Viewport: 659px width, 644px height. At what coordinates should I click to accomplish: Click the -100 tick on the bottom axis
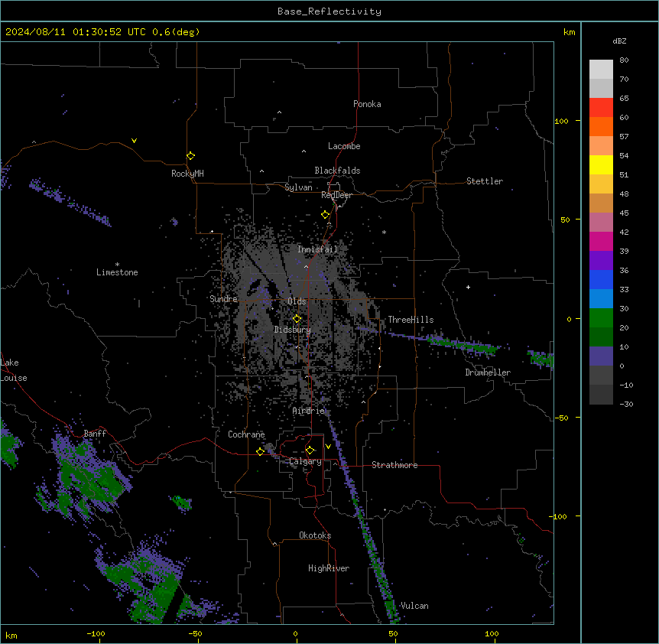pos(96,633)
